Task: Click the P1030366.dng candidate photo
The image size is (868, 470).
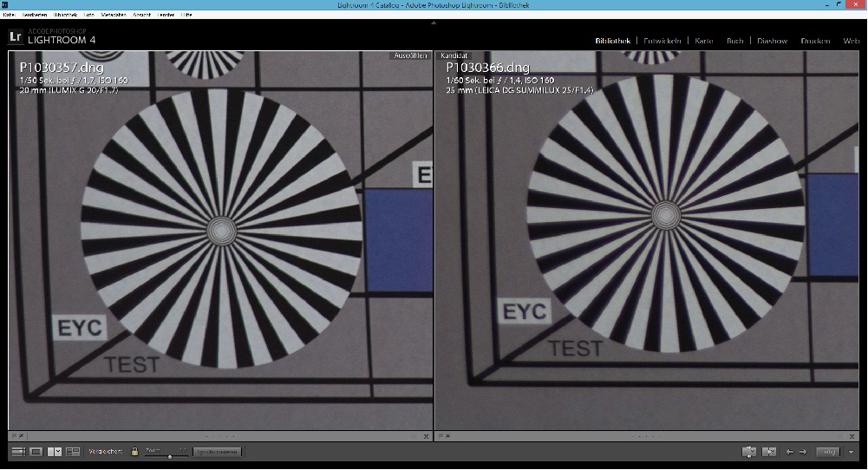Action: point(647,240)
